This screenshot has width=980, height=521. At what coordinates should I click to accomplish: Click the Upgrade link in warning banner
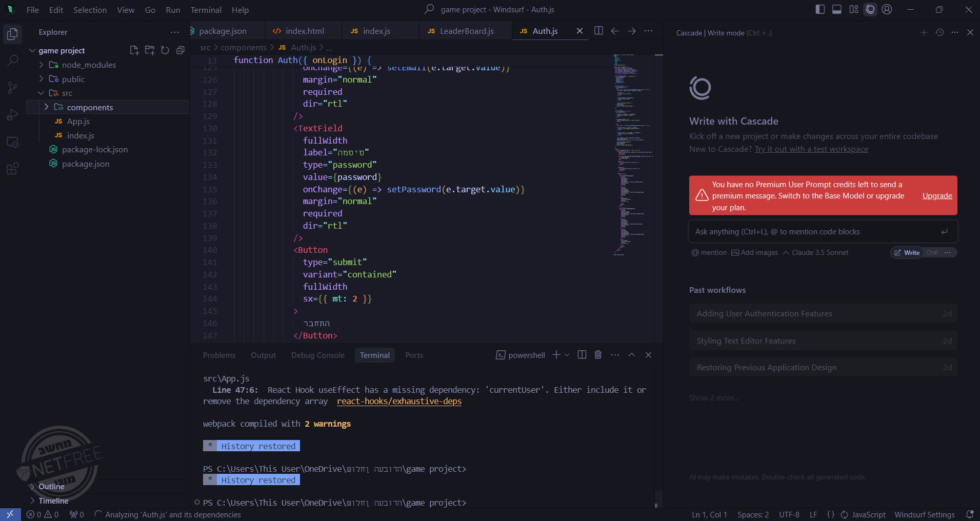point(937,195)
